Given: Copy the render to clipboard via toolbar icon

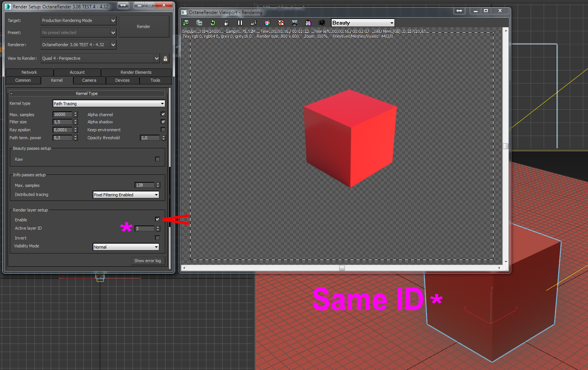Looking at the screenshot, I should [x=199, y=23].
